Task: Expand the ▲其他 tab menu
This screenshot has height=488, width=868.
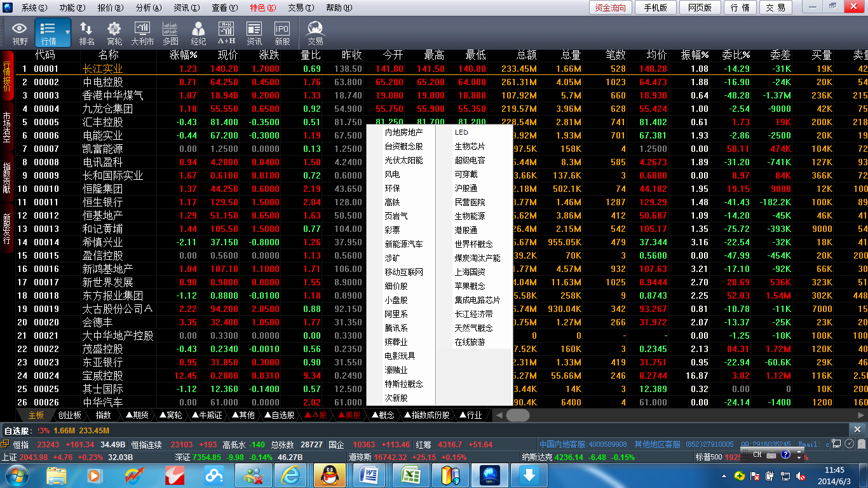Action: click(x=243, y=415)
